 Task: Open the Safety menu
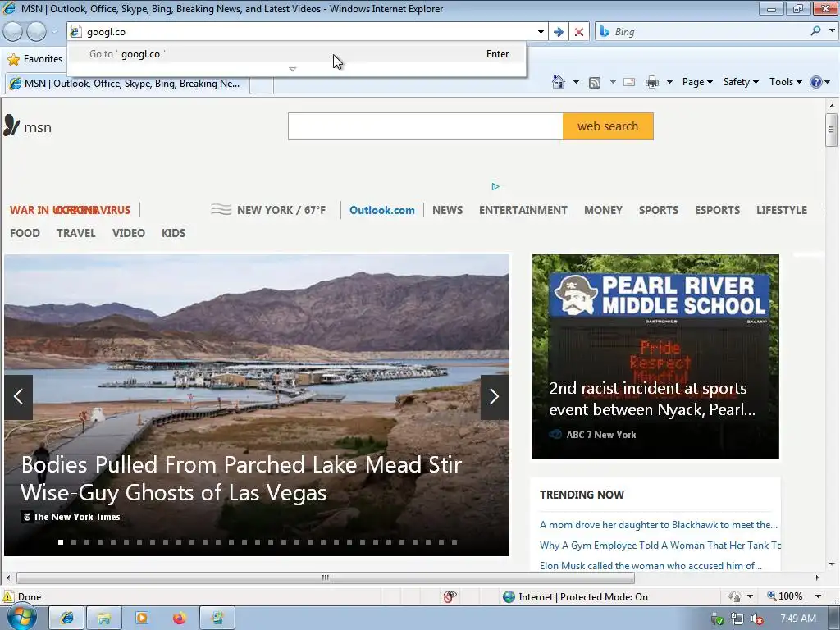click(x=741, y=82)
